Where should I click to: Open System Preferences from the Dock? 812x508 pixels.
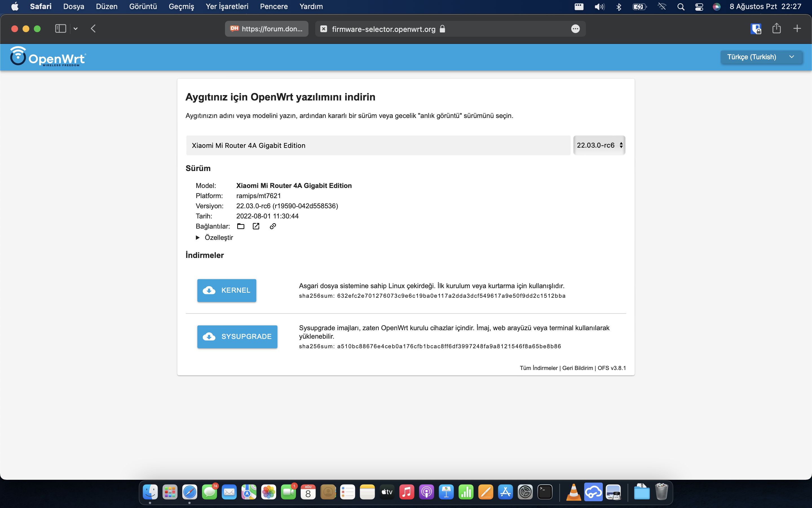[x=525, y=492]
